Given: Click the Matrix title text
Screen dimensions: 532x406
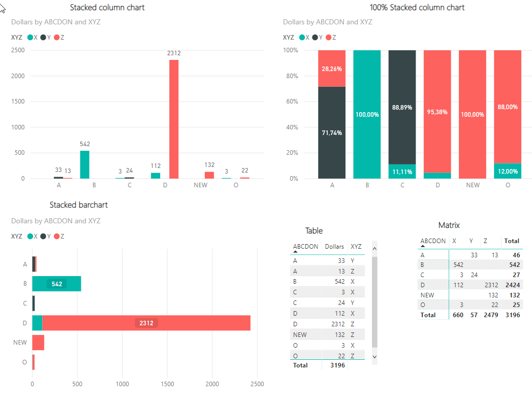Looking at the screenshot, I should click(449, 225).
